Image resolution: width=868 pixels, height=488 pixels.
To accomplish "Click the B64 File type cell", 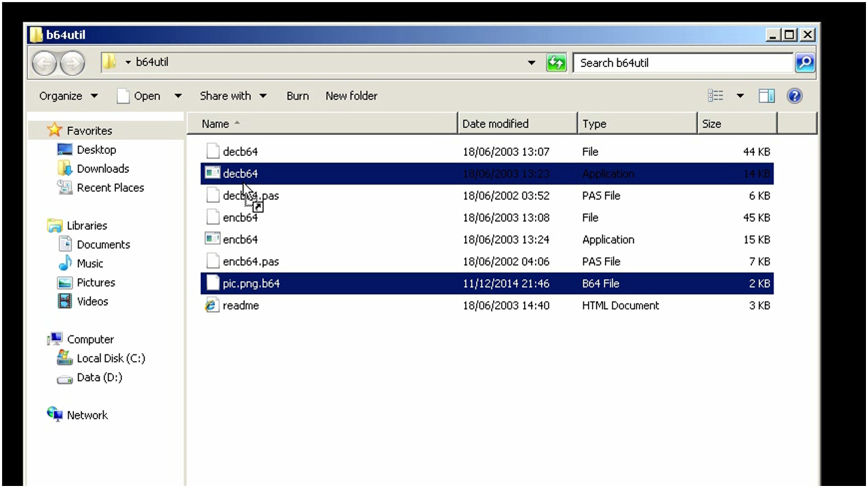I will point(601,283).
